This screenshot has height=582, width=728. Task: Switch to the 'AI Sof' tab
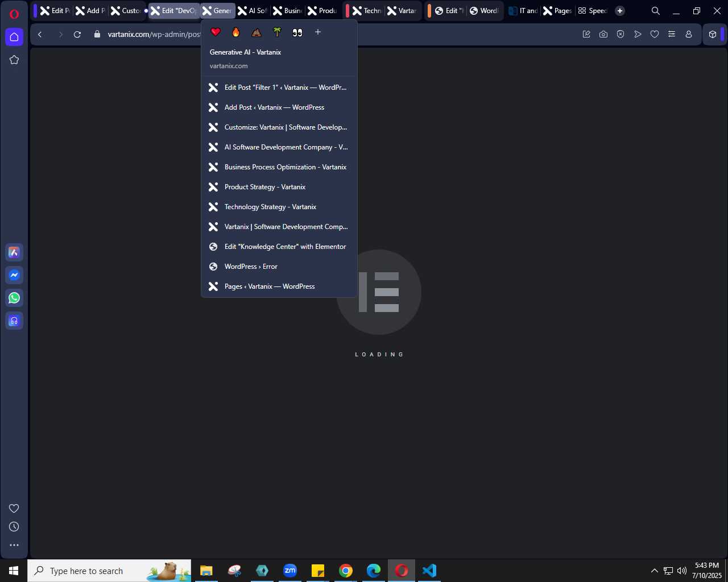click(253, 11)
